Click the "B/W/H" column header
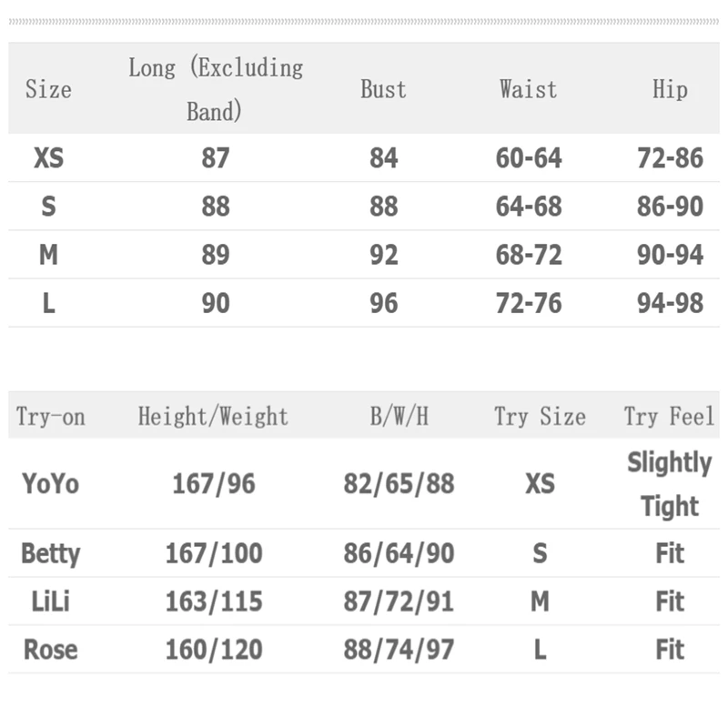728x728 pixels. pos(399,417)
